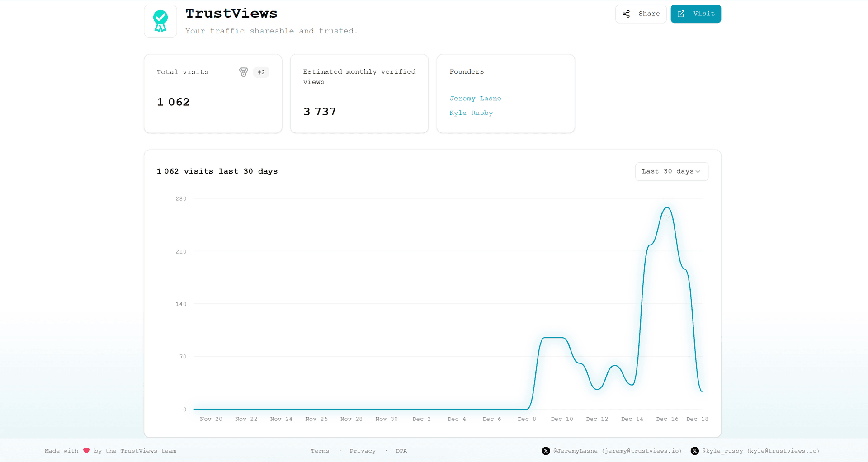The height and width of the screenshot is (462, 868).
Task: Click the Dec 16 peak on the visits chart
Action: coord(666,208)
